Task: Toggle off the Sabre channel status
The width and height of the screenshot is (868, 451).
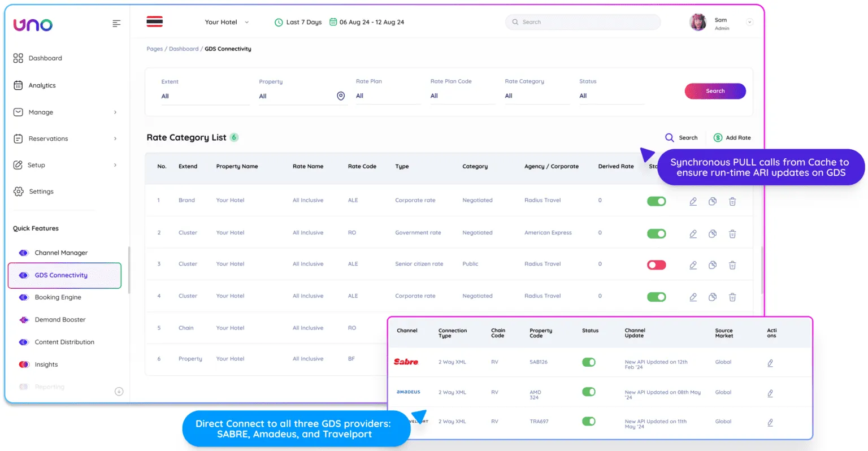Action: [x=589, y=362]
